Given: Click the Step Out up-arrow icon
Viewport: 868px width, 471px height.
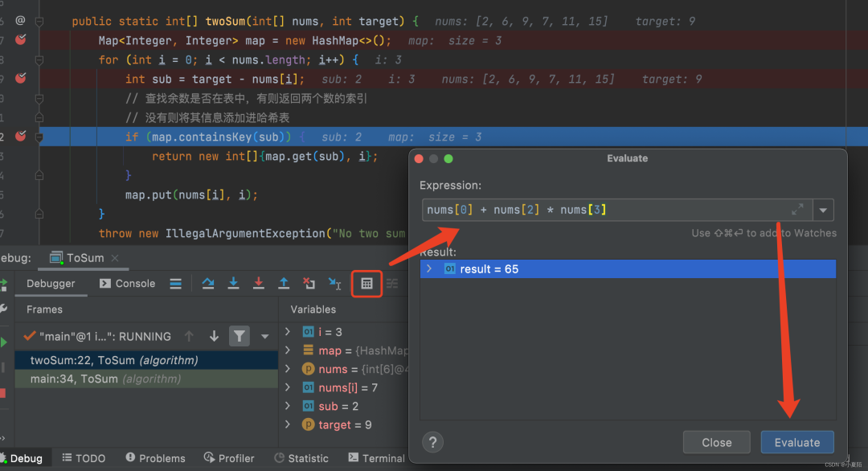Looking at the screenshot, I should [x=284, y=284].
